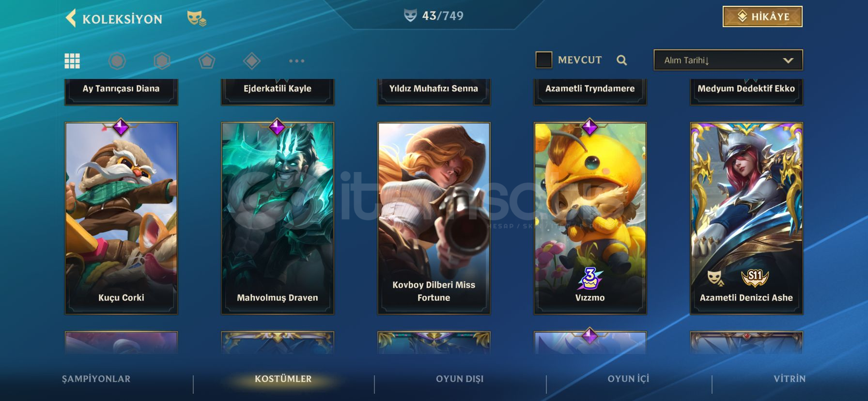Go back using the Koleksiyon arrow
This screenshot has height=401, width=868.
71,18
